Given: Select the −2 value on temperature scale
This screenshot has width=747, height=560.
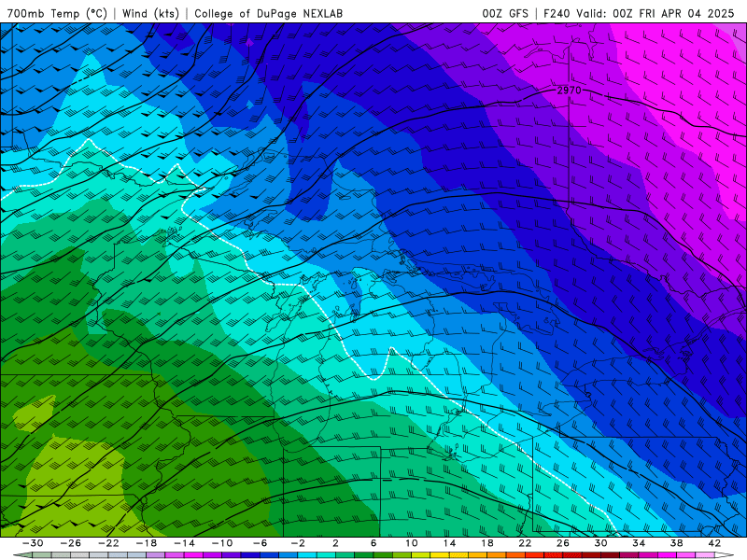Looking at the screenshot, I should coord(298,543).
